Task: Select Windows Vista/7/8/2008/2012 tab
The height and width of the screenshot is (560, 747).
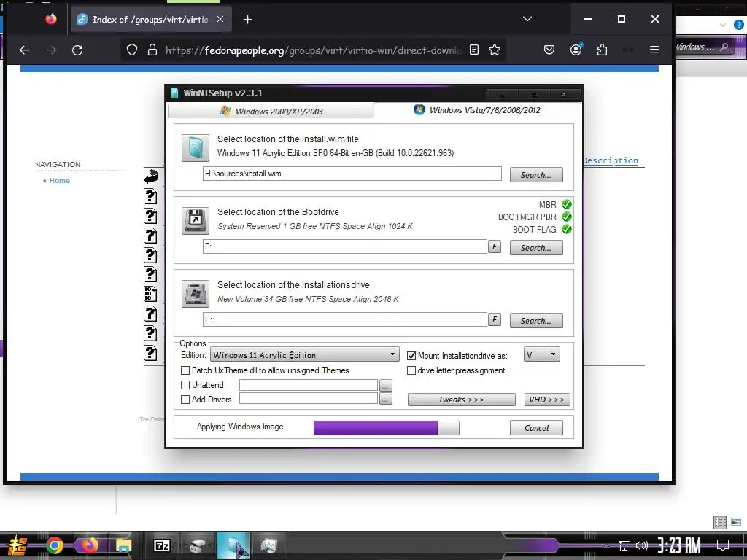Action: click(x=477, y=110)
